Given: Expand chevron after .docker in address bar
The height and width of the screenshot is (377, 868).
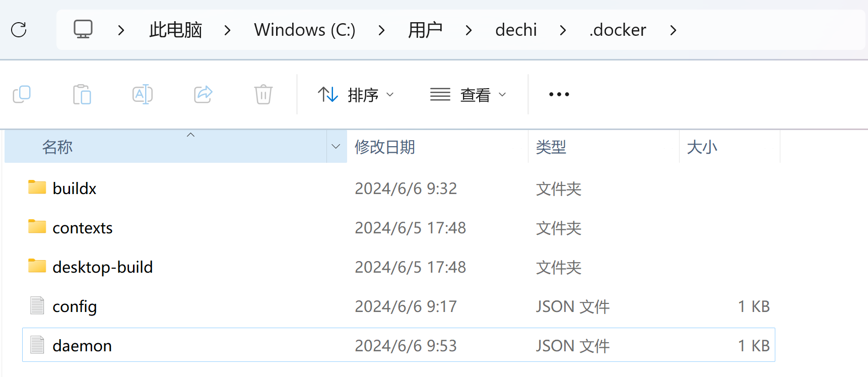Looking at the screenshot, I should 673,30.
